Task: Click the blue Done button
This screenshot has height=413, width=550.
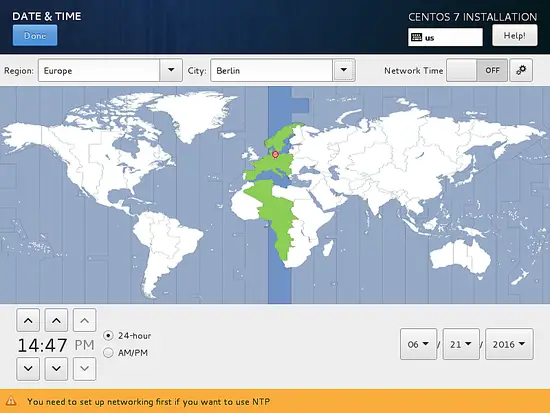Action: point(35,35)
